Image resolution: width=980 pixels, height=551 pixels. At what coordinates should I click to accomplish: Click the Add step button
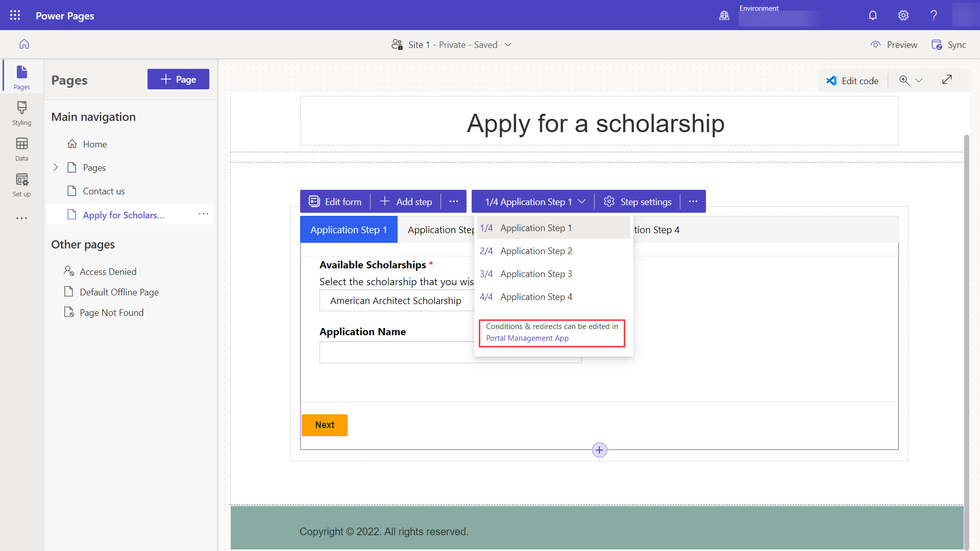(x=406, y=201)
